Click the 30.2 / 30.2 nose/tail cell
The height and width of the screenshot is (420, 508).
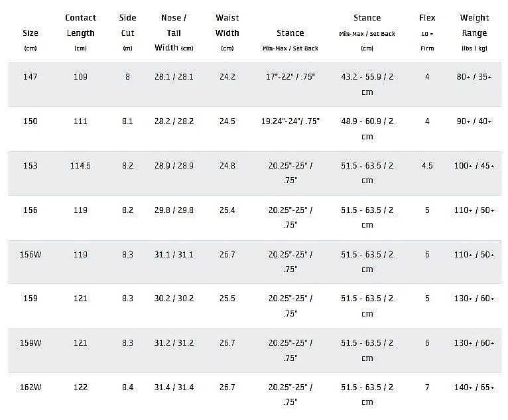(x=174, y=299)
